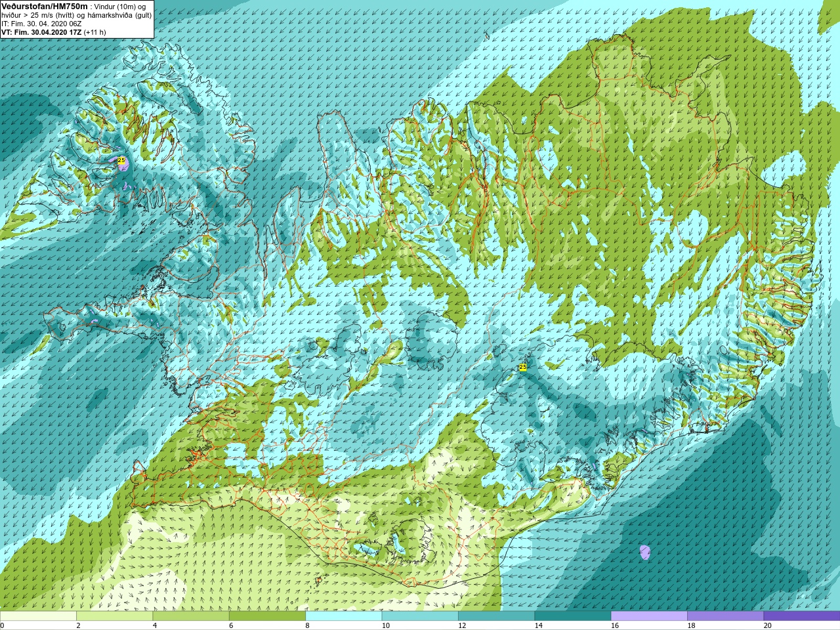
Task: Click the legend scale label '20'
Action: click(x=768, y=625)
